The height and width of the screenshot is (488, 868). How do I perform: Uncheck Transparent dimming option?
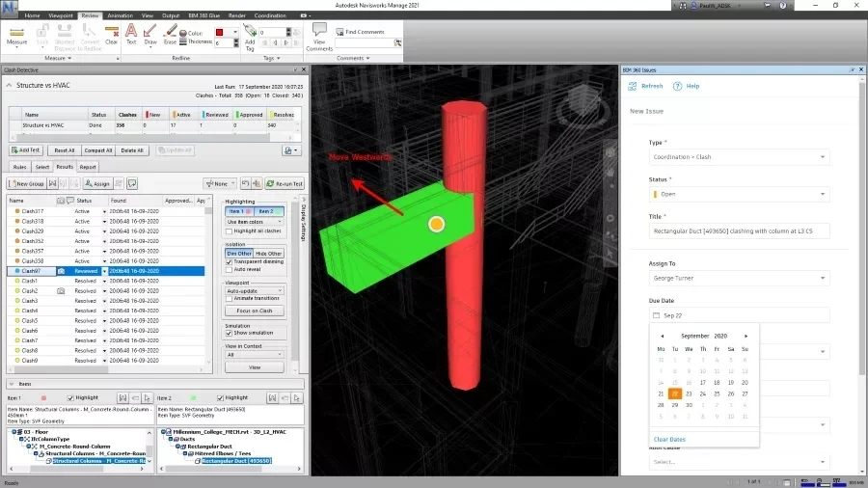tap(229, 261)
